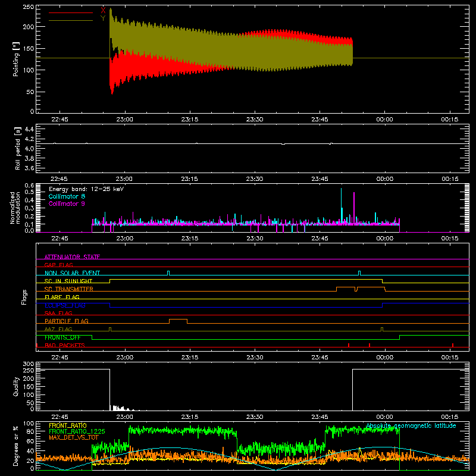
Task: Select the FLARE_FLAG label
Action: pyautogui.click(x=62, y=297)
